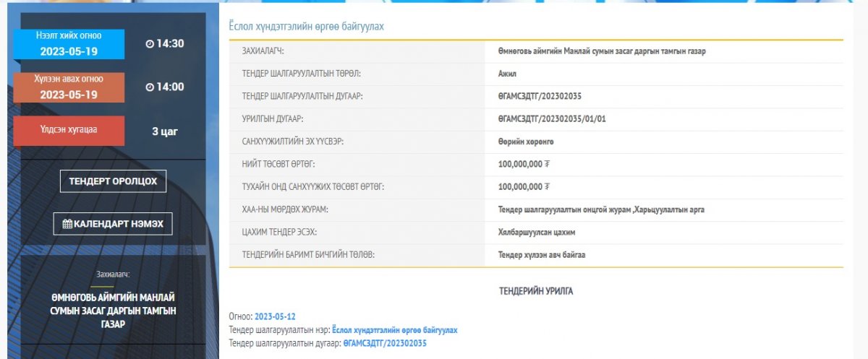Click the clock icon beside 14:00
The width and height of the screenshot is (868, 359).
click(x=150, y=87)
